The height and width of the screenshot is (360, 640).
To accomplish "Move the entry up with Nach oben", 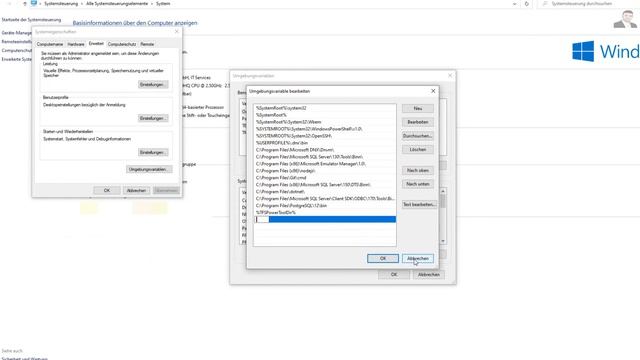I will point(418,170).
